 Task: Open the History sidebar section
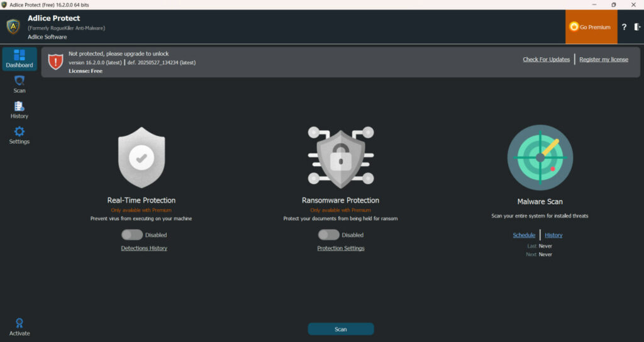tap(19, 110)
